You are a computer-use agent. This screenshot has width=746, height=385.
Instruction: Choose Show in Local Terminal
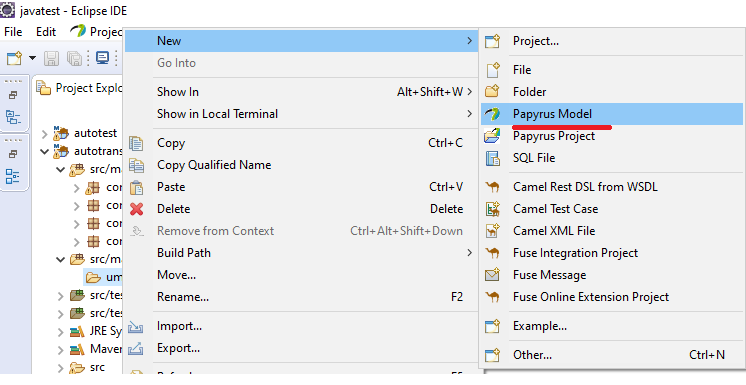[301, 114]
